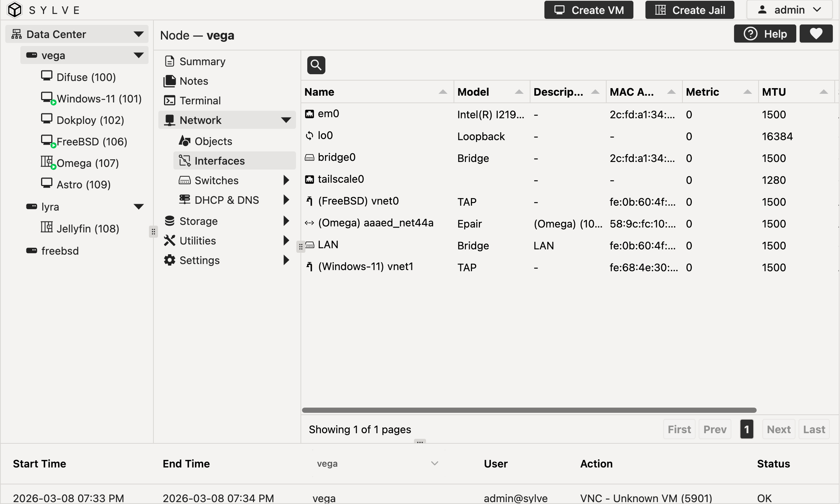
Task: Select the Jellyfin (108) jail
Action: click(87, 229)
